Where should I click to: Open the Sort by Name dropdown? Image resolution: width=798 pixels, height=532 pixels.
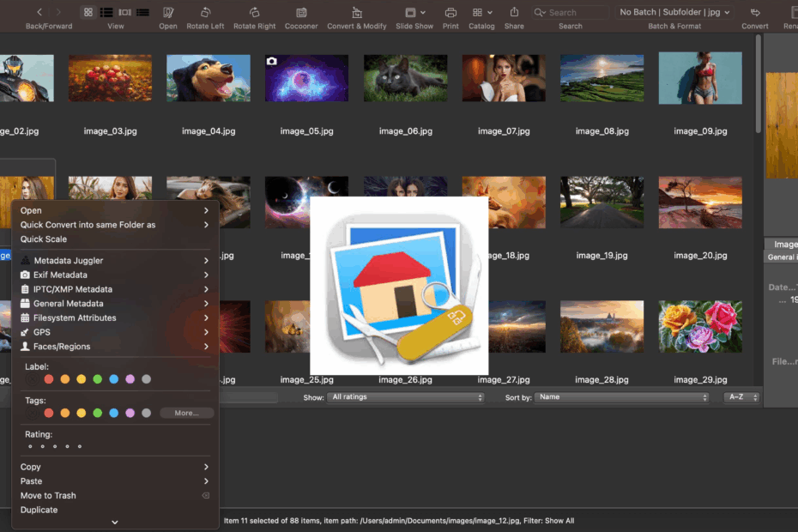[621, 398]
